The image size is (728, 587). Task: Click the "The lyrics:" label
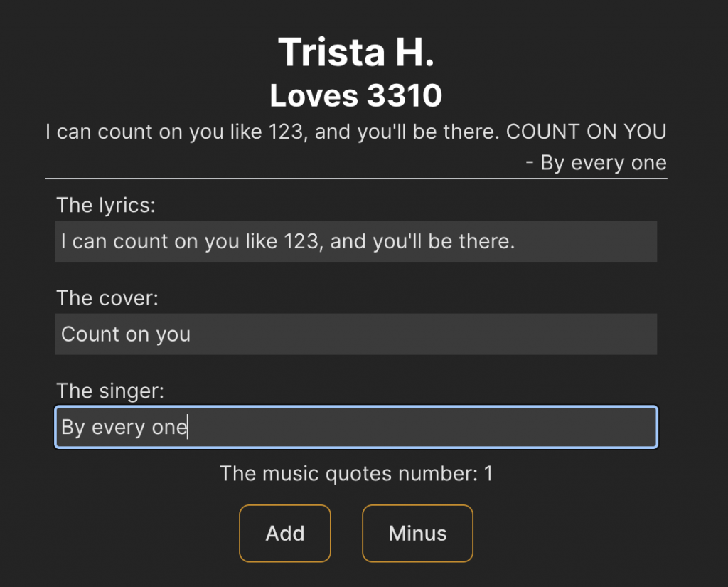106,206
